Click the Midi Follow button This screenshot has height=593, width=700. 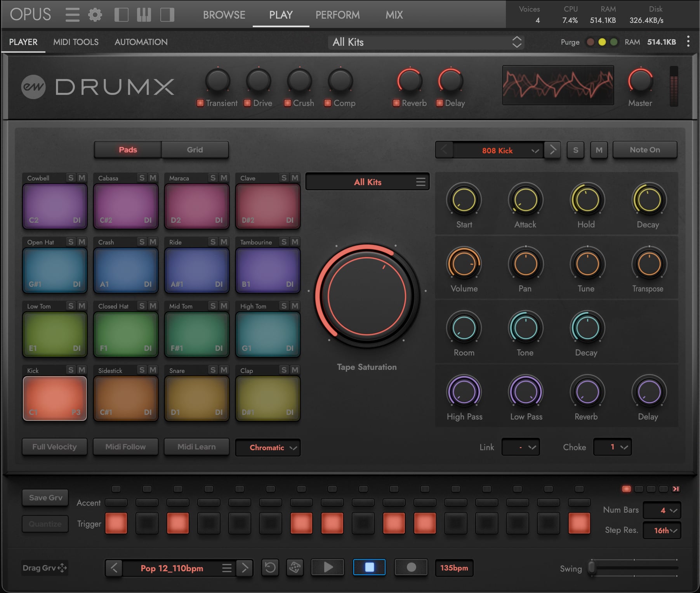125,447
